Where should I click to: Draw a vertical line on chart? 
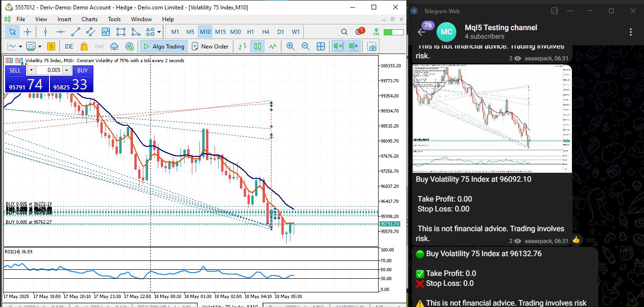[x=45, y=32]
